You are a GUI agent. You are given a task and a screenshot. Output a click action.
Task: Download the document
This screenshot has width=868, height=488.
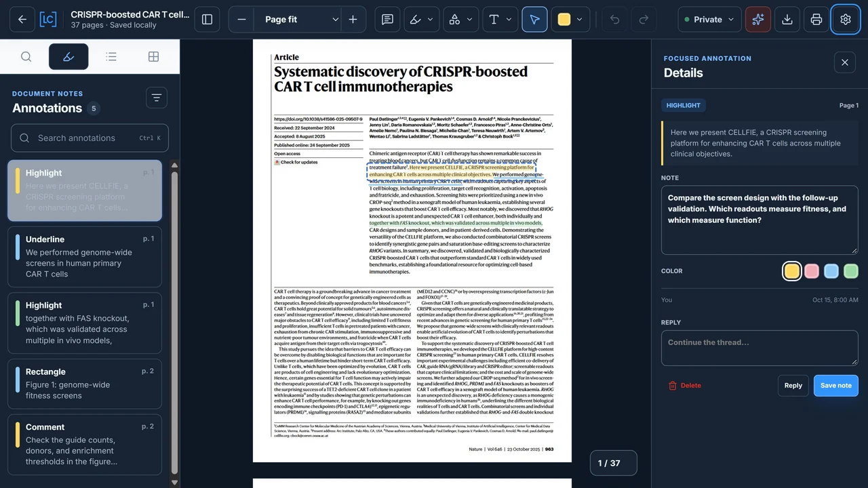[787, 20]
